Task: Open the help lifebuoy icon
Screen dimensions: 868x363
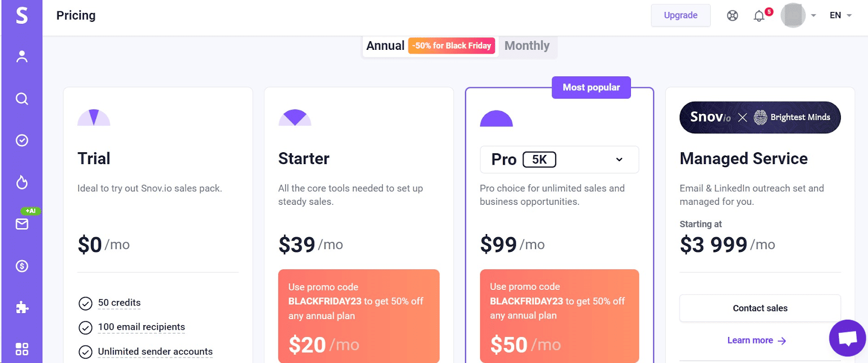Action: pos(732,15)
